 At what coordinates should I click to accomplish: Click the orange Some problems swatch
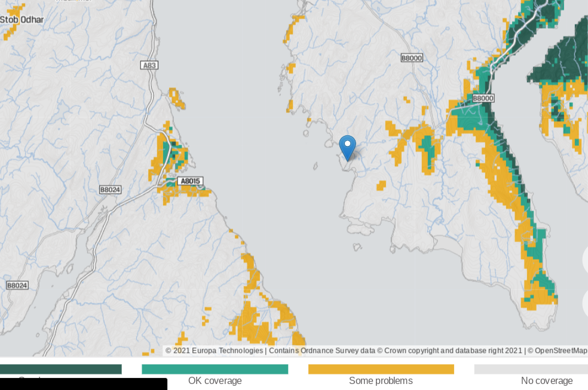(381, 369)
